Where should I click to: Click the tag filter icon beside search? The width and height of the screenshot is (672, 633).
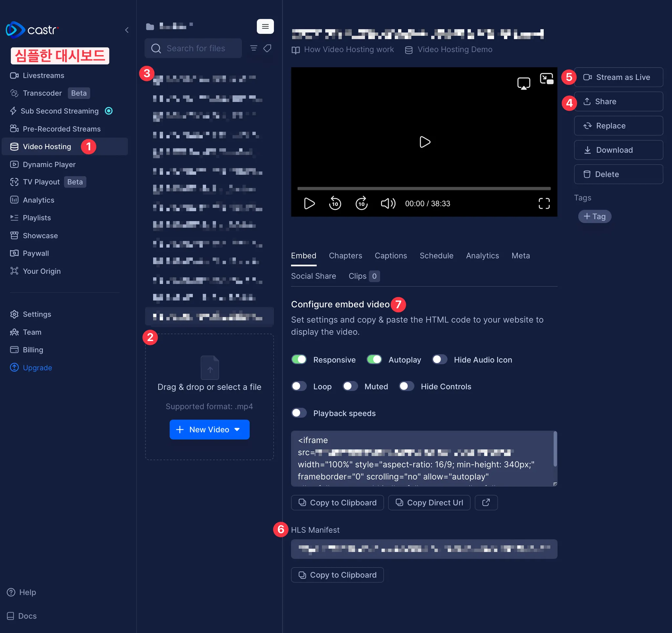point(267,48)
